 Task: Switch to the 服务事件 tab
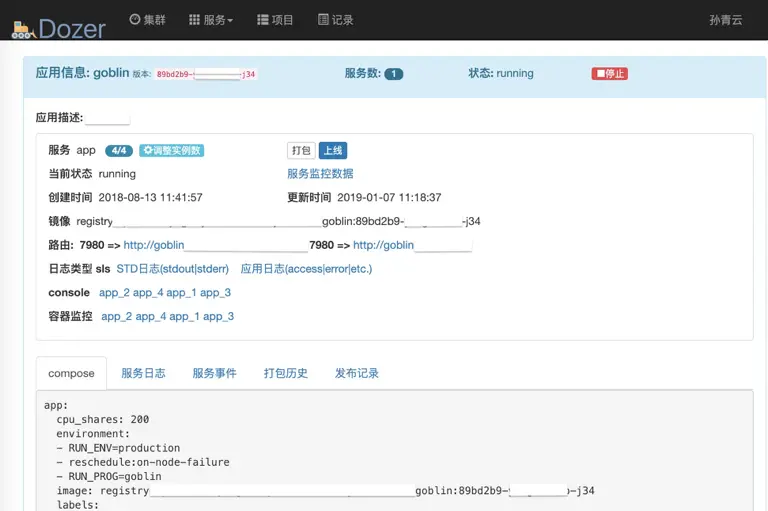click(215, 373)
